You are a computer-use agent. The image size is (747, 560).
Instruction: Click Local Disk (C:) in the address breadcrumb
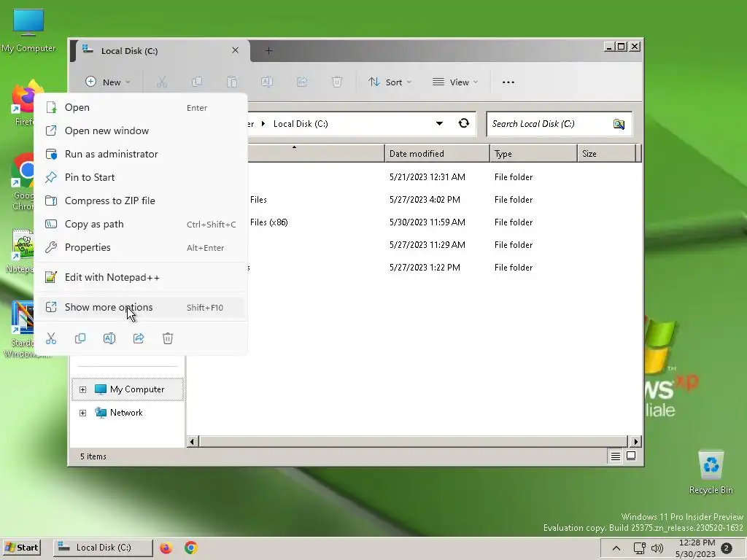point(301,124)
